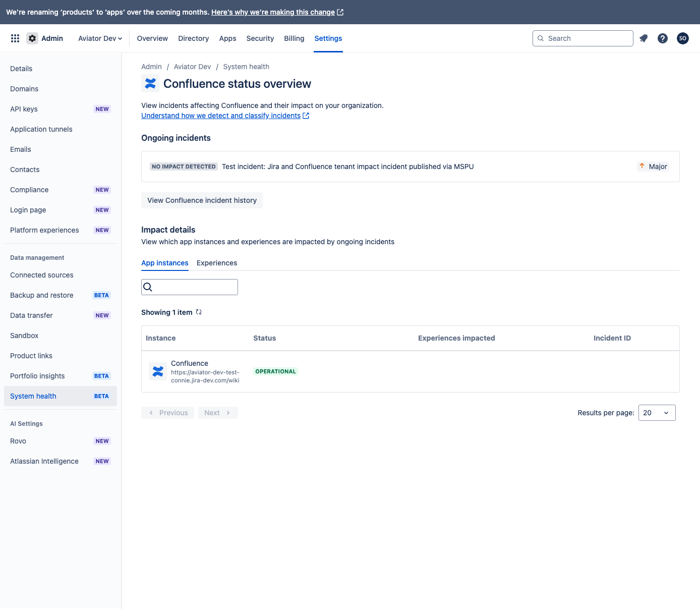Click the Confluence instance URL text
The image size is (700, 609).
(x=205, y=376)
